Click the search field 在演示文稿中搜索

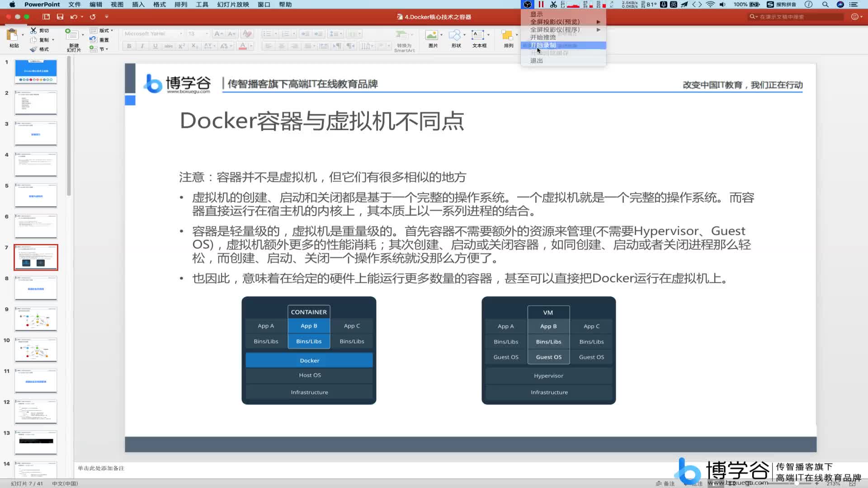coord(797,17)
